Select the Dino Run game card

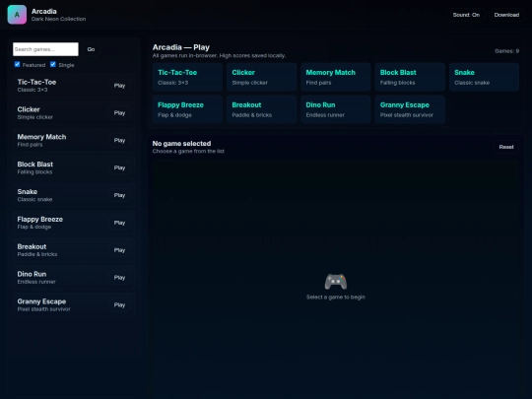[336, 109]
